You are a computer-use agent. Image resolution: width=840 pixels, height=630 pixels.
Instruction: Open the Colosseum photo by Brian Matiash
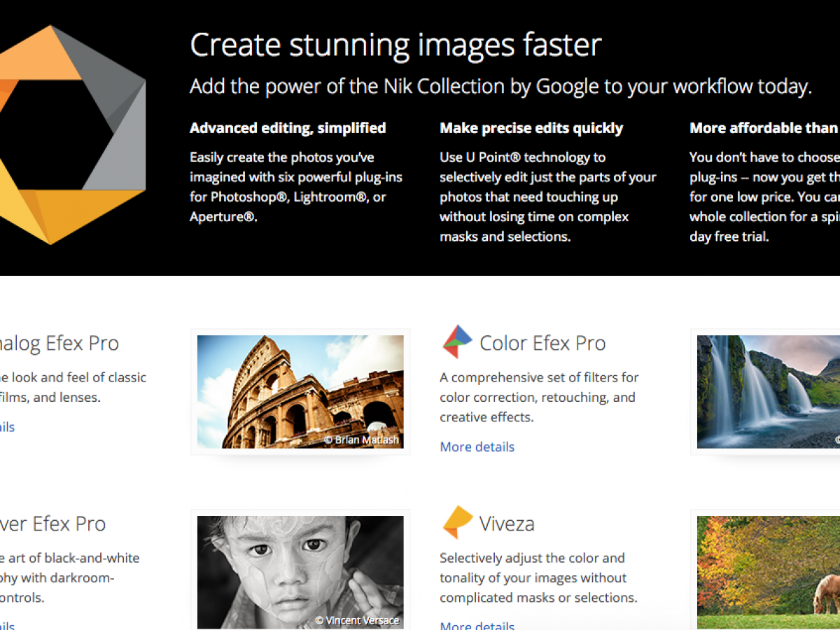click(x=300, y=391)
